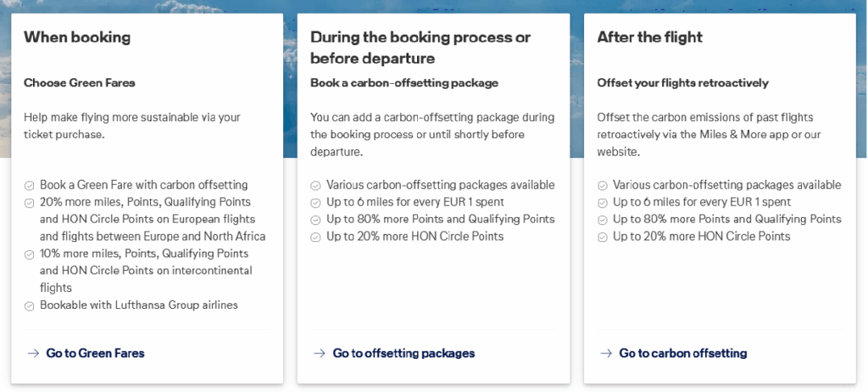Click check icon by Various packages in middle card
868x392 pixels.
tap(316, 186)
